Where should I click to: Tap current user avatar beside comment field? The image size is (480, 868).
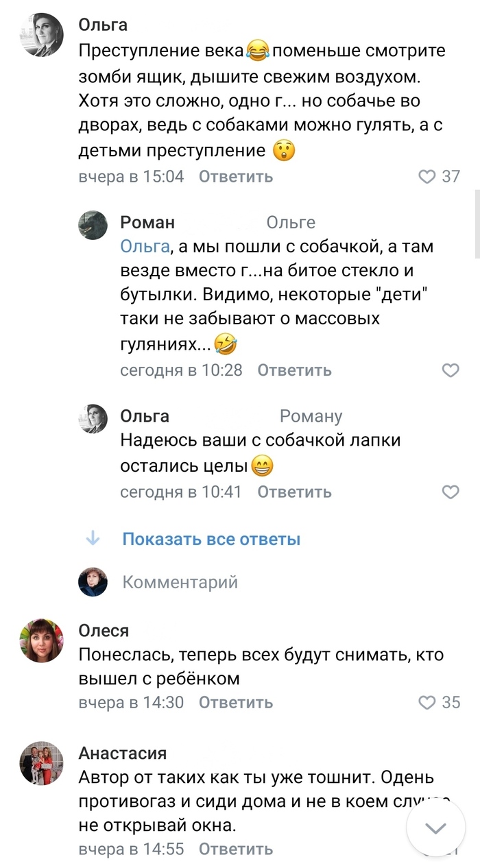[93, 583]
